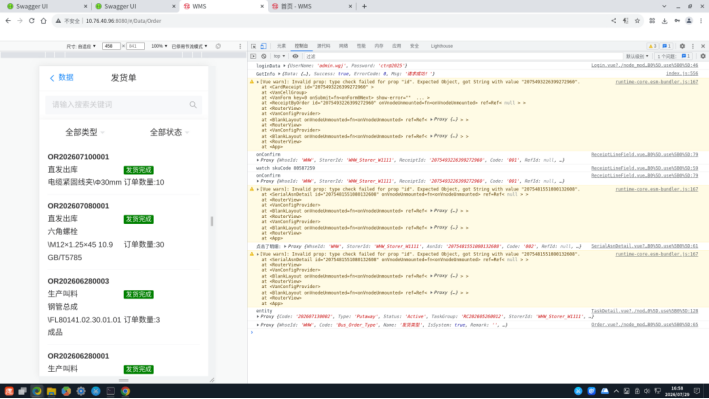This screenshot has width=709, height=399.
Task: Tap the search magnifier icon in the app
Action: tap(193, 105)
